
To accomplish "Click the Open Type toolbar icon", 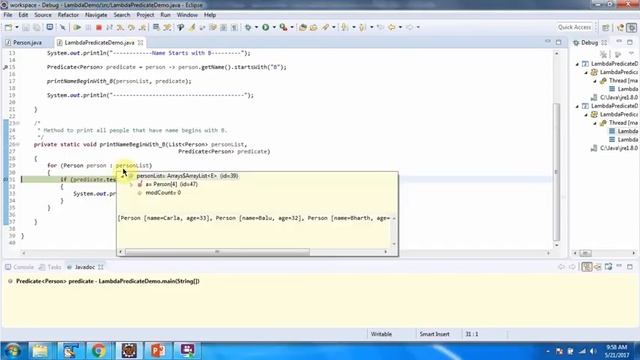I will [x=302, y=27].
